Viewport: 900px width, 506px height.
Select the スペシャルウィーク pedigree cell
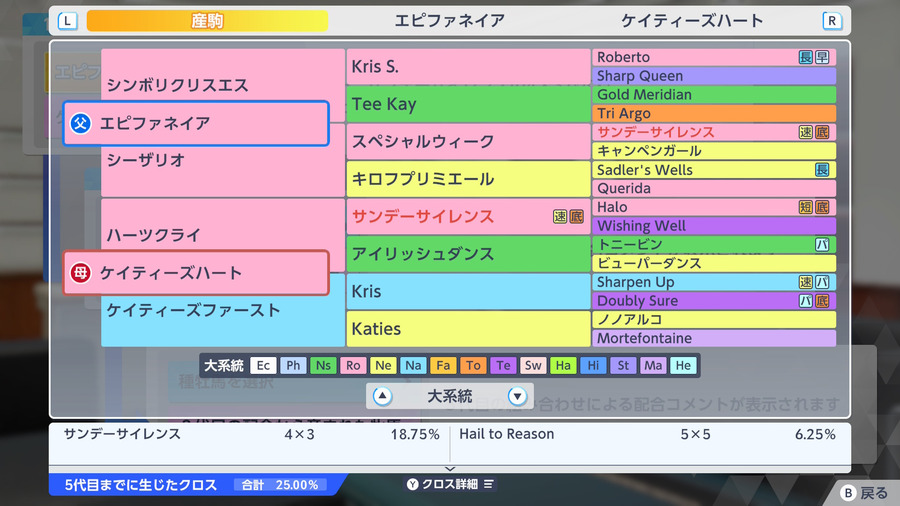pos(468,142)
